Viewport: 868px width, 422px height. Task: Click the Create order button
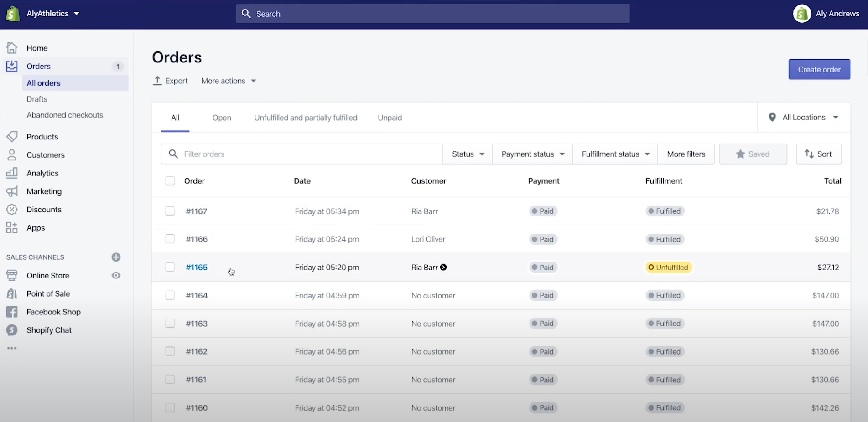819,69
